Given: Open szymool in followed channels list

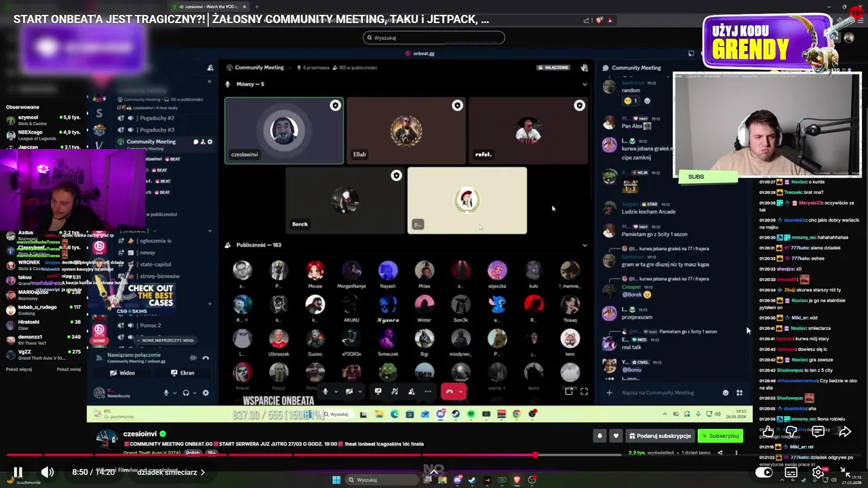Looking at the screenshot, I should [x=43, y=119].
